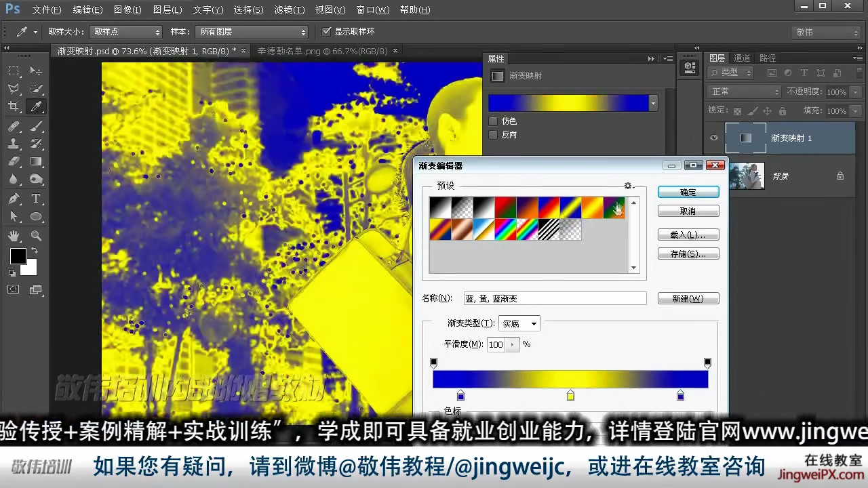Select the Blur tool
The width and height of the screenshot is (868, 488).
14,179
